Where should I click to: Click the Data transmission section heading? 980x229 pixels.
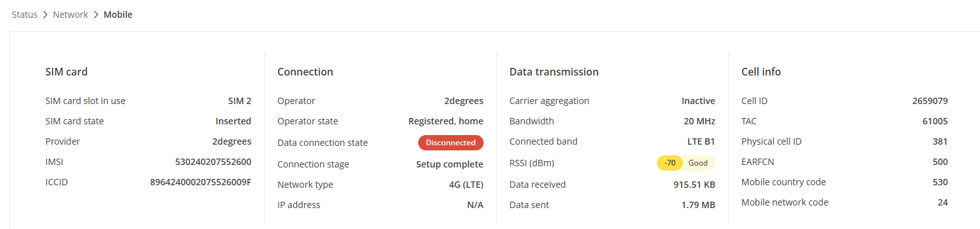tap(554, 72)
